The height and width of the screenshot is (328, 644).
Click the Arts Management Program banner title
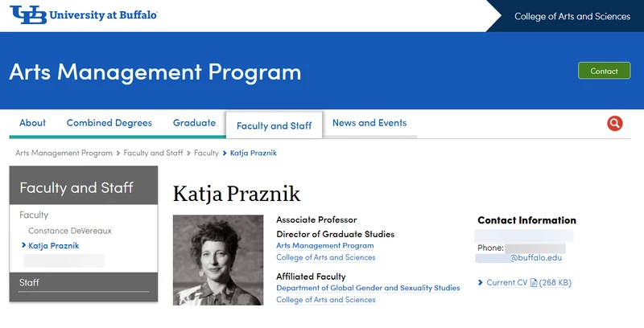[155, 72]
